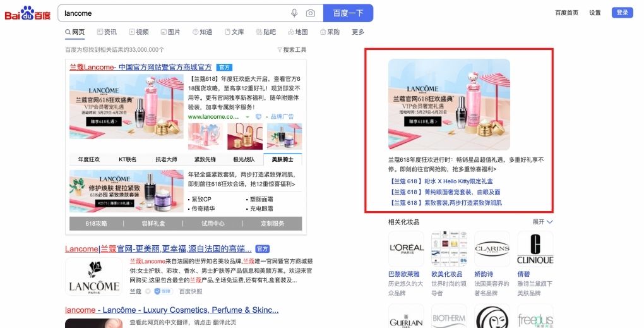644x328 pixels.
Task: Click the Clinique brand logo
Action: [x=535, y=248]
